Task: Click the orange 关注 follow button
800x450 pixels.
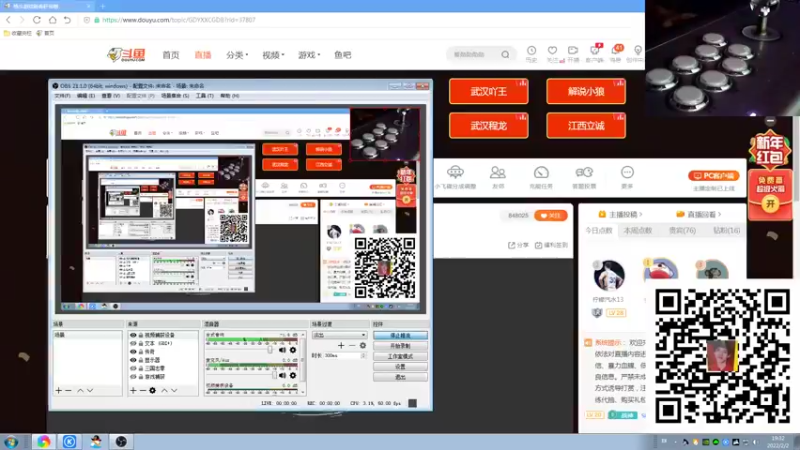Action: 551,215
